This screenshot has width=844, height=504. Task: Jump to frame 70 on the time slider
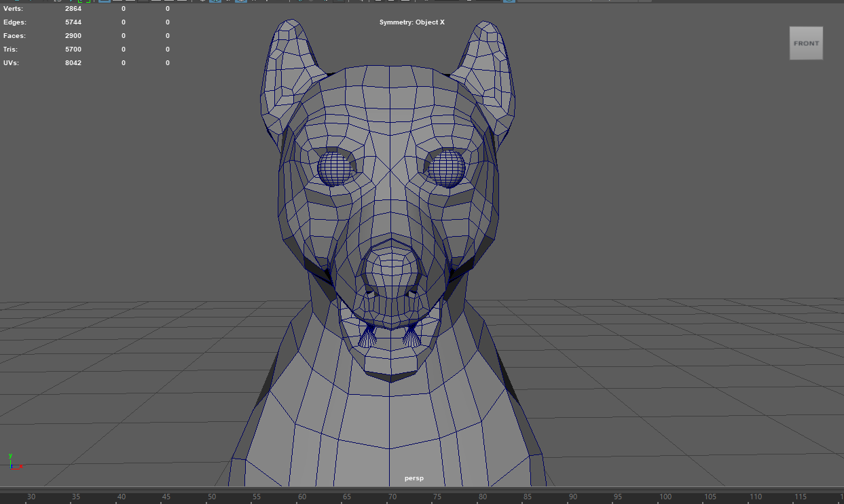pyautogui.click(x=392, y=497)
